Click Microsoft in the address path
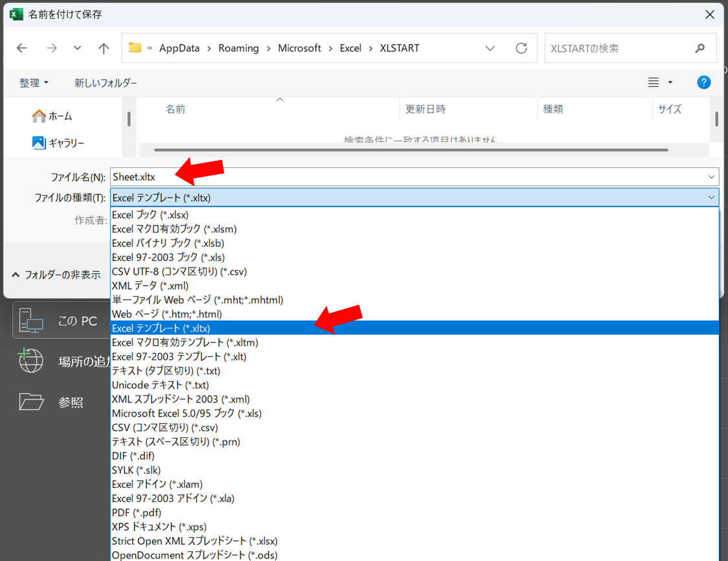728x561 pixels. tap(299, 48)
